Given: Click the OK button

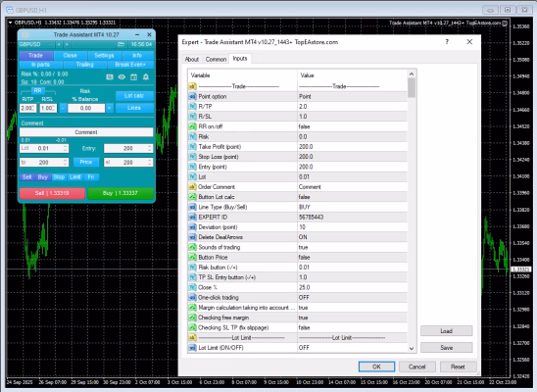Looking at the screenshot, I should [x=376, y=367].
